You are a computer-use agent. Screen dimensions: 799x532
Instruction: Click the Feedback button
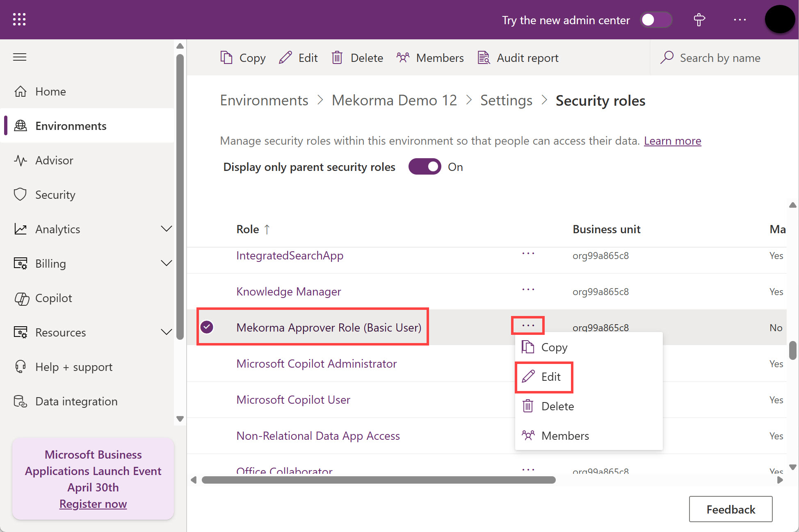[x=731, y=509]
